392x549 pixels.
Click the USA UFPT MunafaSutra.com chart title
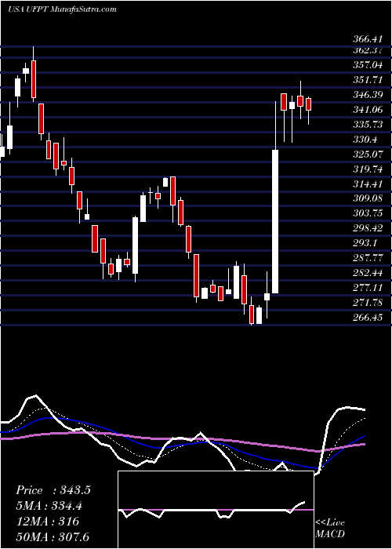(x=62, y=9)
